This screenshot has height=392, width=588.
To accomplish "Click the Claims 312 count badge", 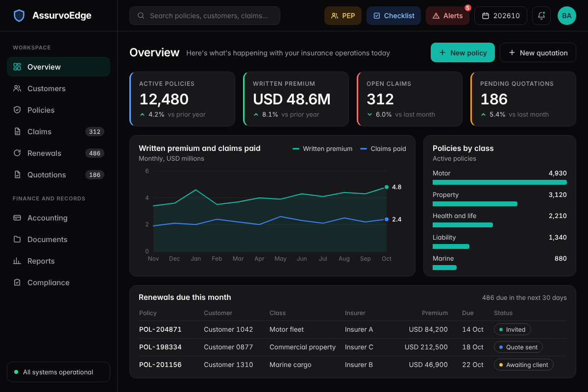I will [x=95, y=131].
